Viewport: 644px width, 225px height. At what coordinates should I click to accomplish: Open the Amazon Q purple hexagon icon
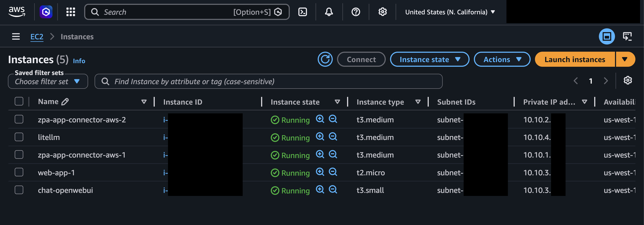tap(46, 12)
